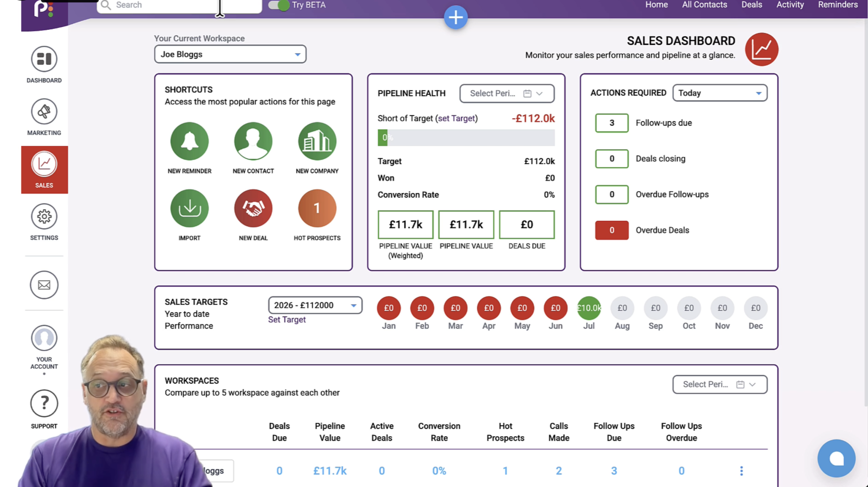This screenshot has height=487, width=868.
Task: Open Pipeline Health Select Period picker
Action: click(507, 93)
